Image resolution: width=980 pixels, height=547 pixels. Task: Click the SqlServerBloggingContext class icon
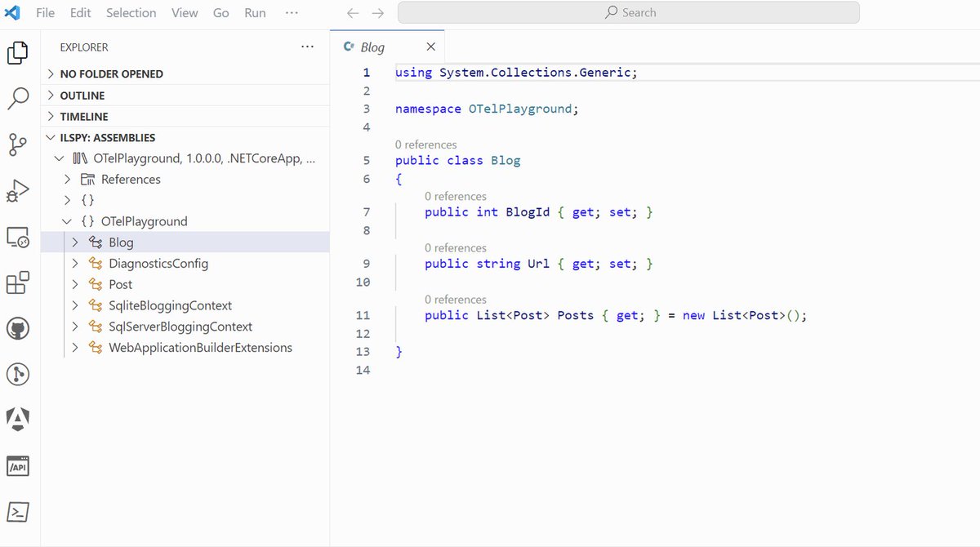coord(96,327)
